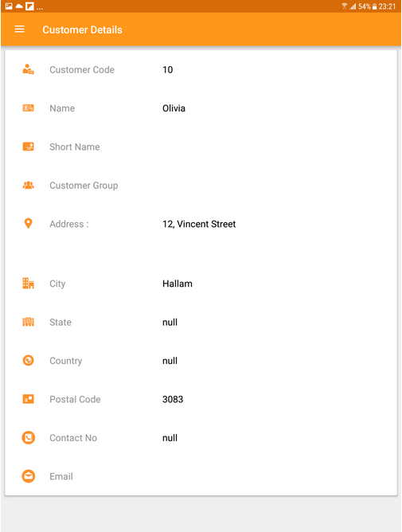Click the Name ID card icon
The width and height of the screenshot is (402, 532).
[x=28, y=108]
